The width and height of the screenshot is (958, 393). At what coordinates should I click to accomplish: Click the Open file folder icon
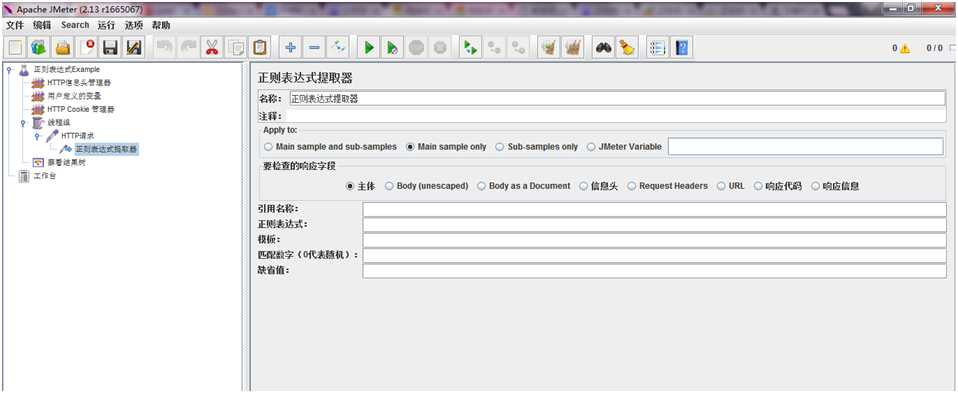63,48
